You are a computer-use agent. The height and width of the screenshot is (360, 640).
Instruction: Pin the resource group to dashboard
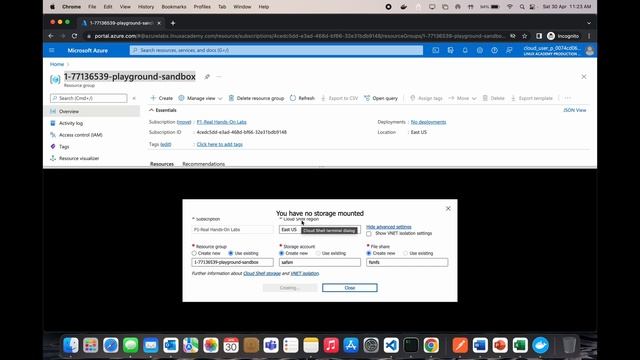click(207, 77)
